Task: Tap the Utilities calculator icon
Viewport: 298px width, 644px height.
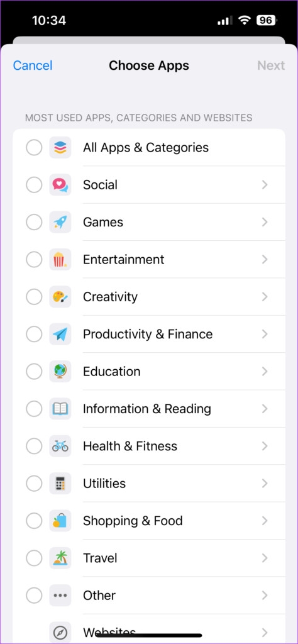Action: [x=60, y=484]
